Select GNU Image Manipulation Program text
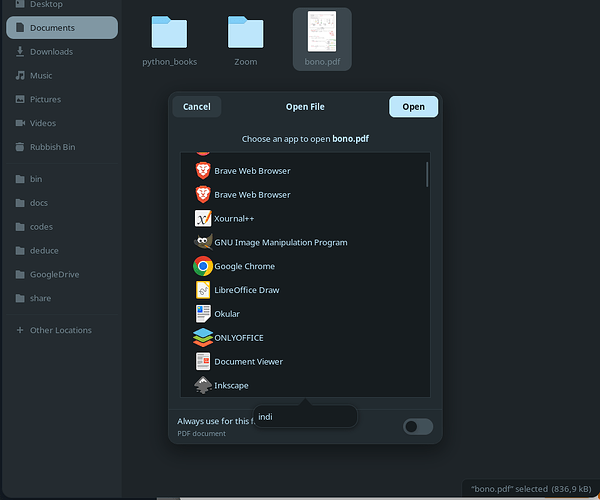Image resolution: width=600 pixels, height=500 pixels. coord(281,243)
